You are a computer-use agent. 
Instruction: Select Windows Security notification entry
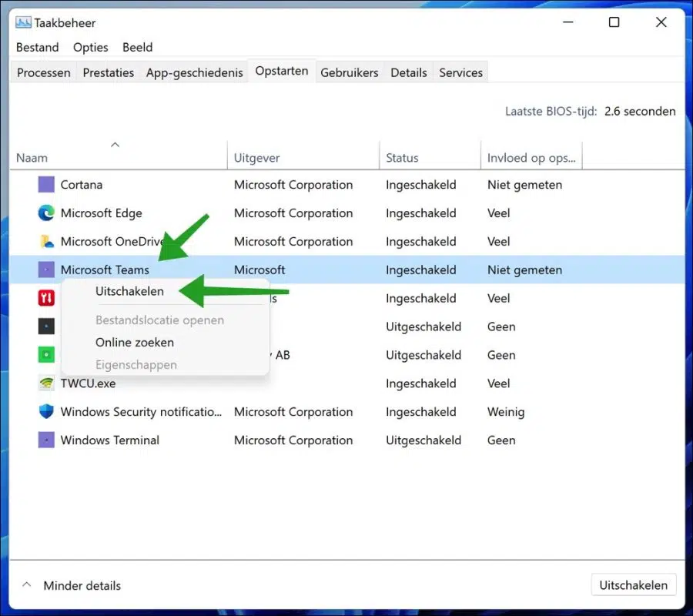click(x=141, y=412)
